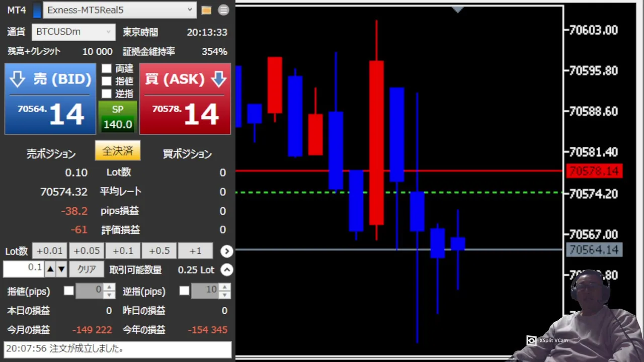Click the evaluation loss value -61
Viewport: 644px width, 362px height.
click(79, 230)
